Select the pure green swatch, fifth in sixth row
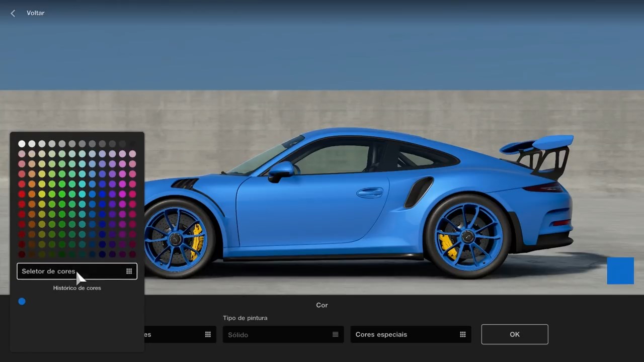The width and height of the screenshot is (644, 362). 62,194
